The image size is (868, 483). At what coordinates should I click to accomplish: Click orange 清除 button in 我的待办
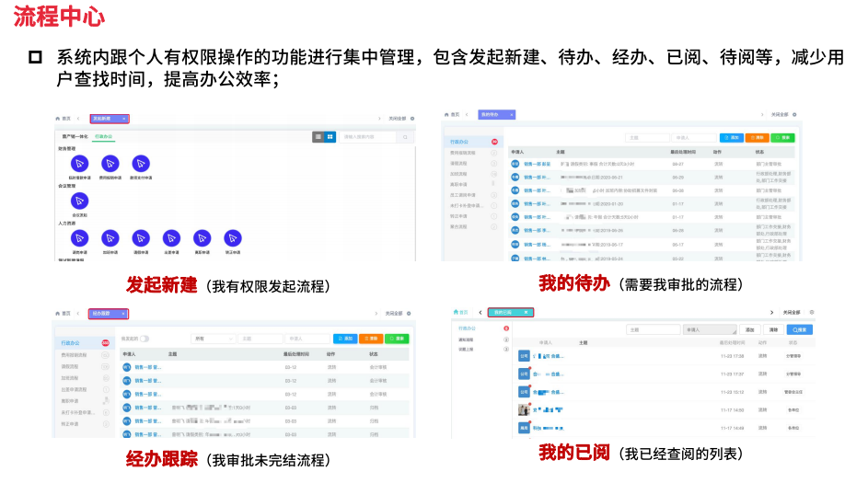[756, 137]
